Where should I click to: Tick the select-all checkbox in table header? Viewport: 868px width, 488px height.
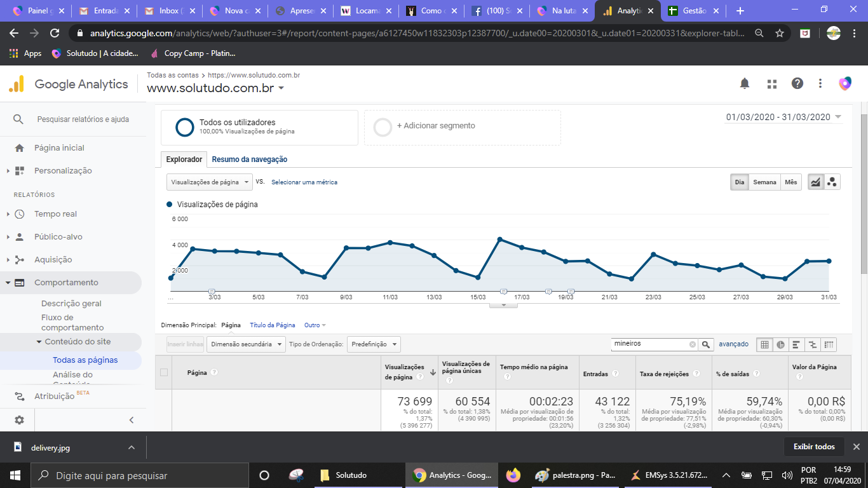tap(164, 372)
